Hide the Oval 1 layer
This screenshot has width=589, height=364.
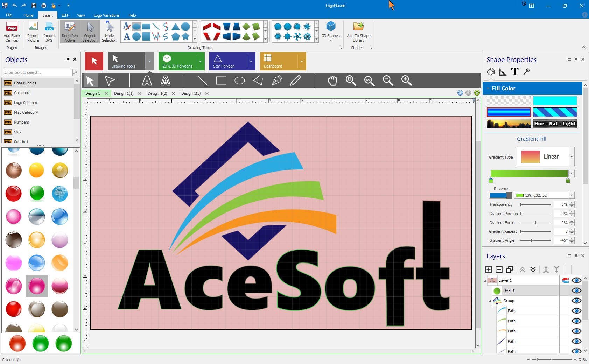576,290
